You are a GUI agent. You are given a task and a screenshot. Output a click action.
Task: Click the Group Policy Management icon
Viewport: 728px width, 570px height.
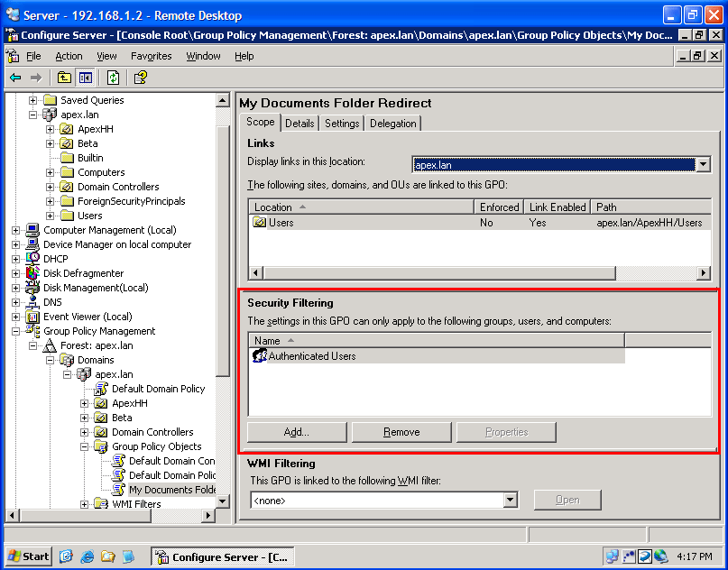coord(32,331)
